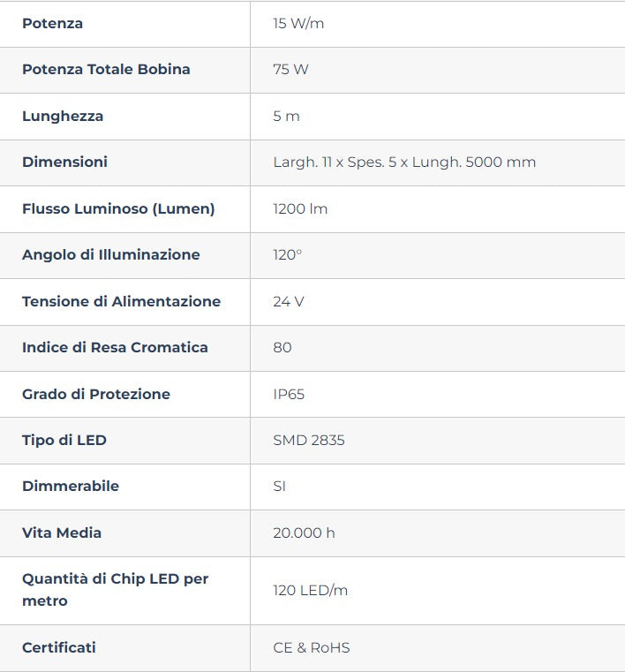Select the 5 m length value

286,117
